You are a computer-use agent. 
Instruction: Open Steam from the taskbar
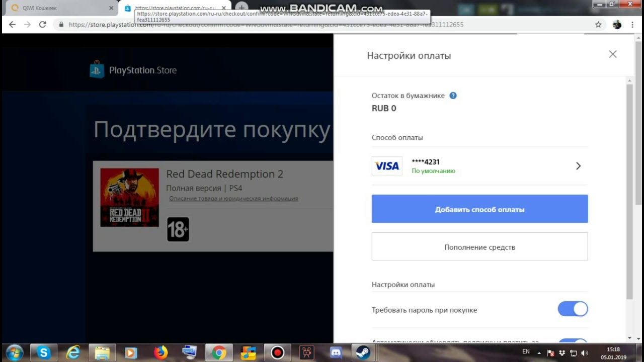(363, 353)
